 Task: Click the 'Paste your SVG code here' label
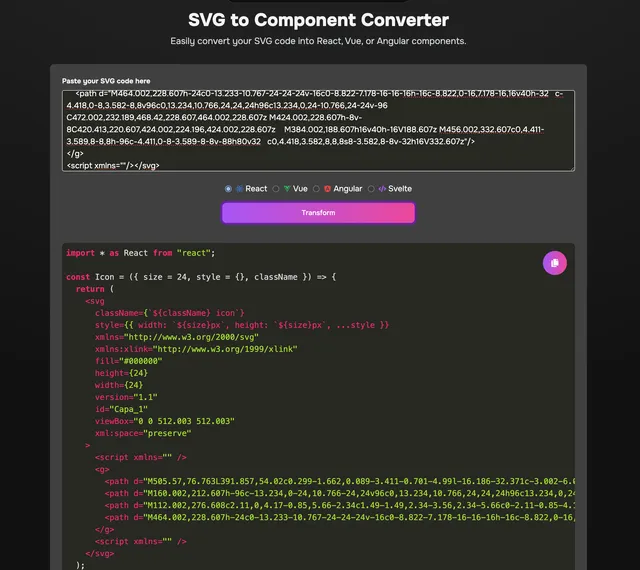(x=106, y=81)
